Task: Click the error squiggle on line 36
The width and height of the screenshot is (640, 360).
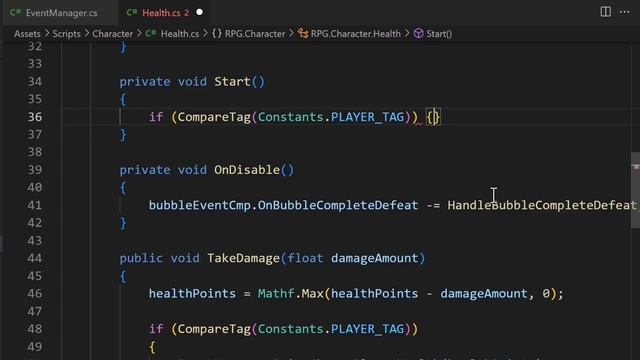Action: [x=418, y=123]
